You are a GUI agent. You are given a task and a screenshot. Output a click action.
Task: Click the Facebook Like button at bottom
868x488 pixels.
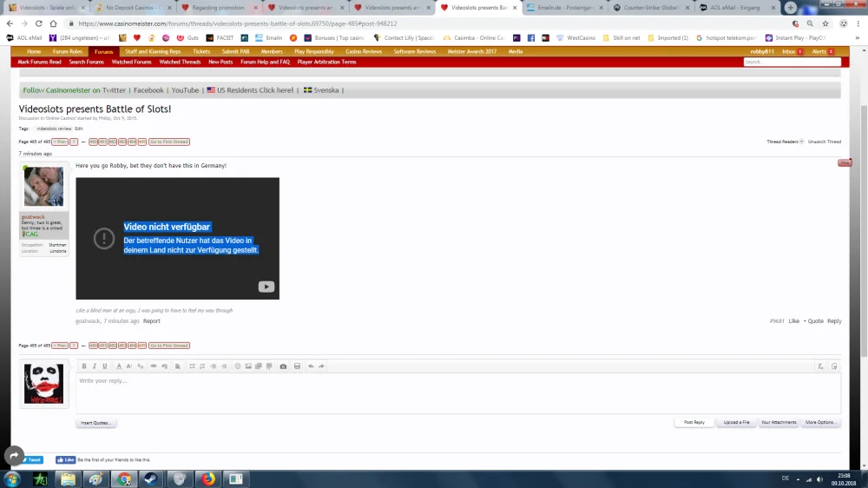[65, 459]
